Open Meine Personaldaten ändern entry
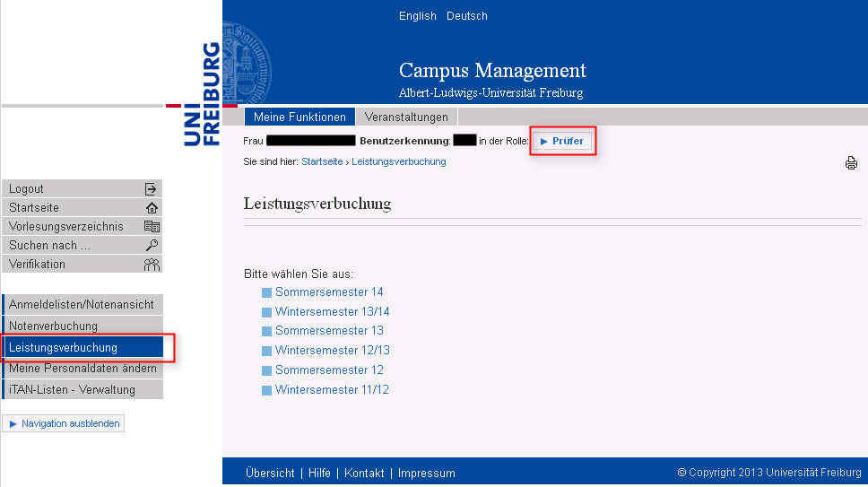Image resolution: width=868 pixels, height=487 pixels. pyautogui.click(x=82, y=368)
